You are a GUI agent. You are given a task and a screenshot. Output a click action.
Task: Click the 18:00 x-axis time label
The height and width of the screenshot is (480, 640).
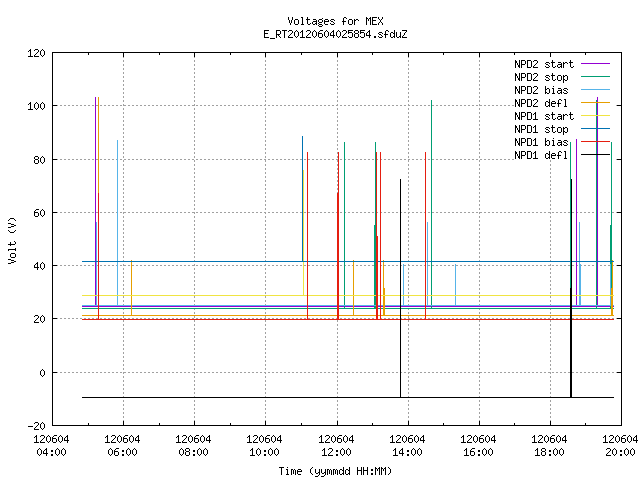pyautogui.click(x=549, y=452)
